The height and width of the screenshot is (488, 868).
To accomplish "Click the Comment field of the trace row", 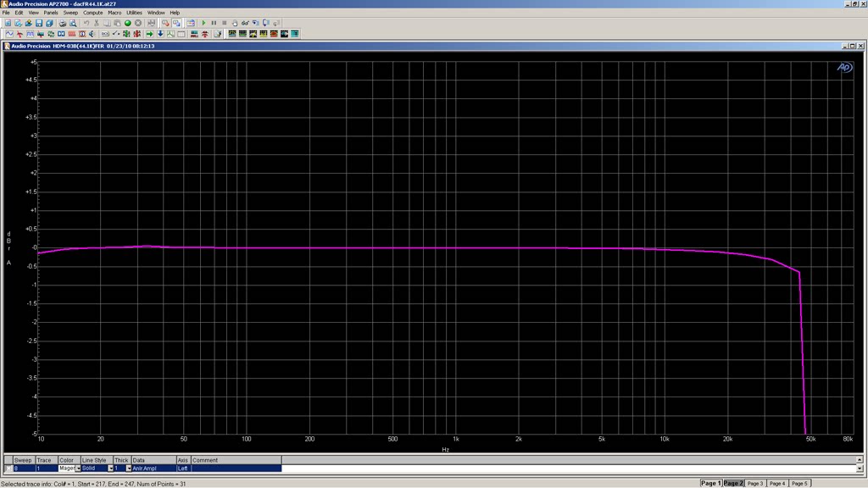I will pyautogui.click(x=236, y=468).
